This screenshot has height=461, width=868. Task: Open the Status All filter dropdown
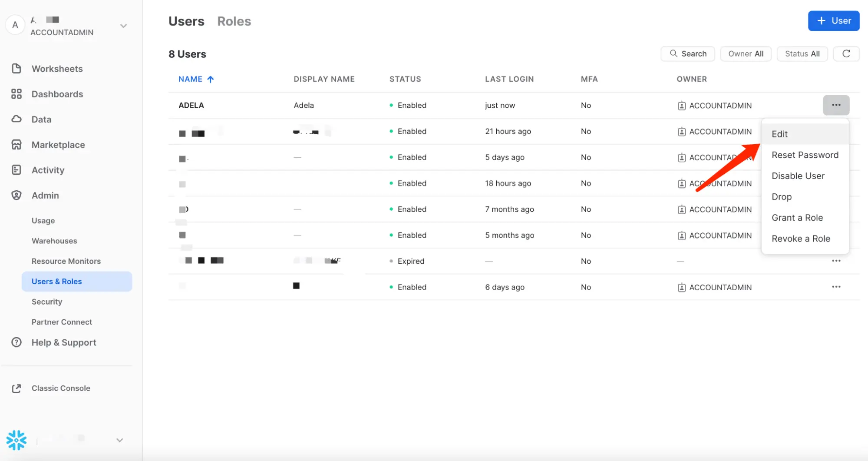click(x=802, y=53)
